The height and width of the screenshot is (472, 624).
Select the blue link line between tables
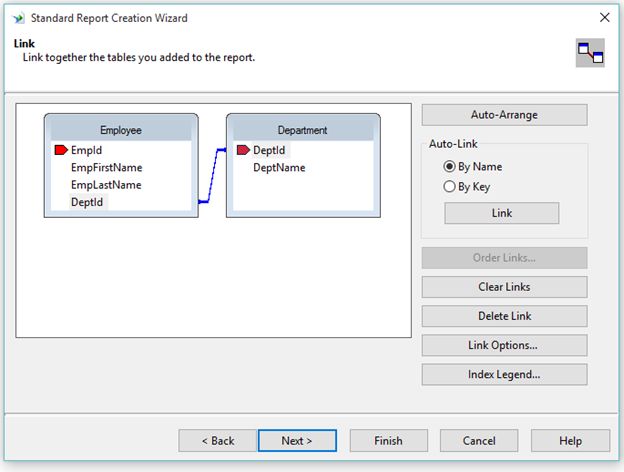(x=213, y=176)
